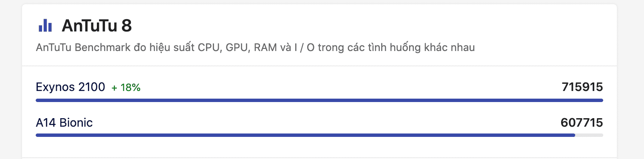Select the AnTuTu 8 heading
Image resolution: width=644 pixels, height=159 pixels.
pyautogui.click(x=97, y=26)
